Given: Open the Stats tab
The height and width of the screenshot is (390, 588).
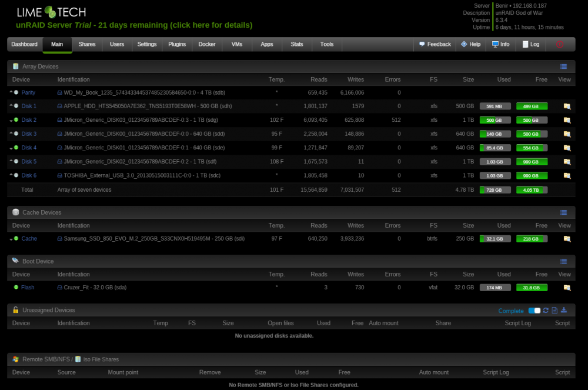Looking at the screenshot, I should [297, 44].
